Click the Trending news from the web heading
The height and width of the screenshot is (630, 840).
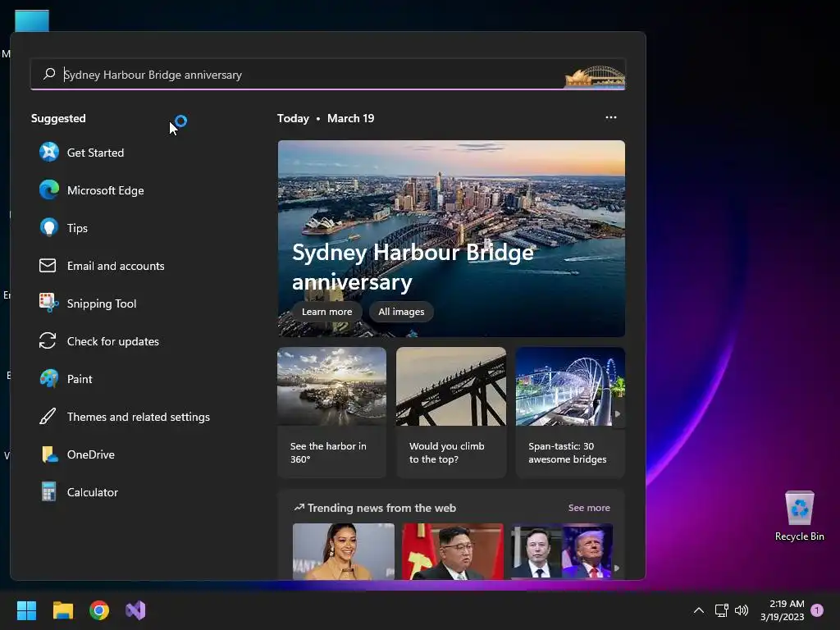tap(381, 508)
